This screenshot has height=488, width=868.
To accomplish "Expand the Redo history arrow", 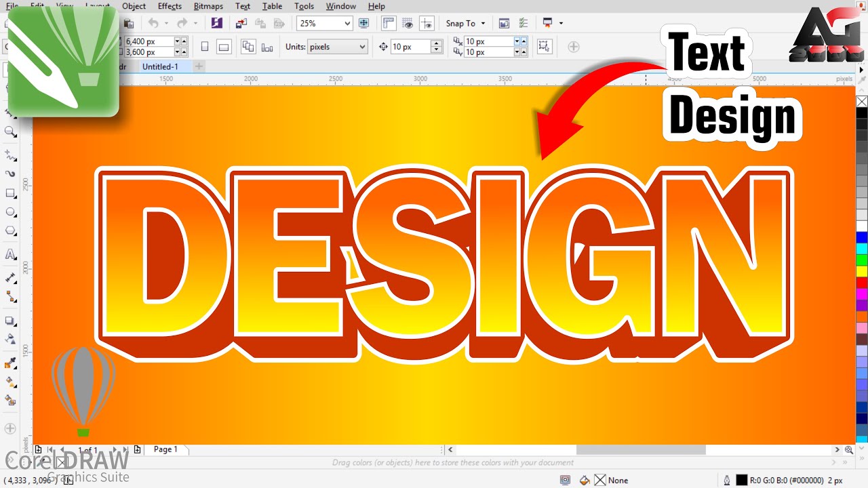I will coord(195,23).
